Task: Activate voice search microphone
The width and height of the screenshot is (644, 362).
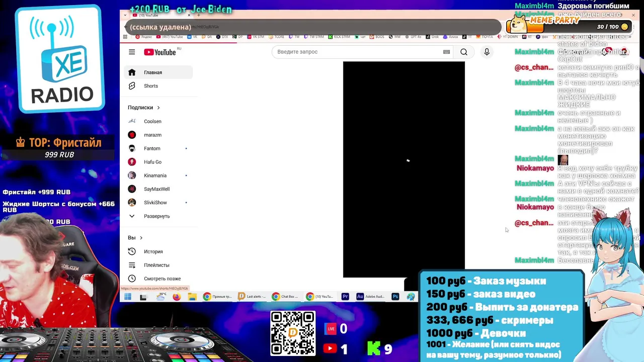Action: [x=487, y=52]
